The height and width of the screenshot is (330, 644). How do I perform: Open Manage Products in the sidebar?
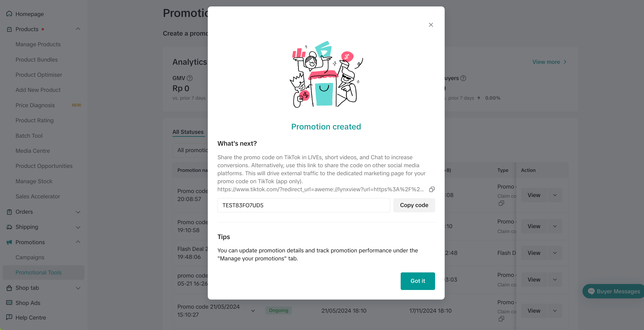tap(38, 44)
